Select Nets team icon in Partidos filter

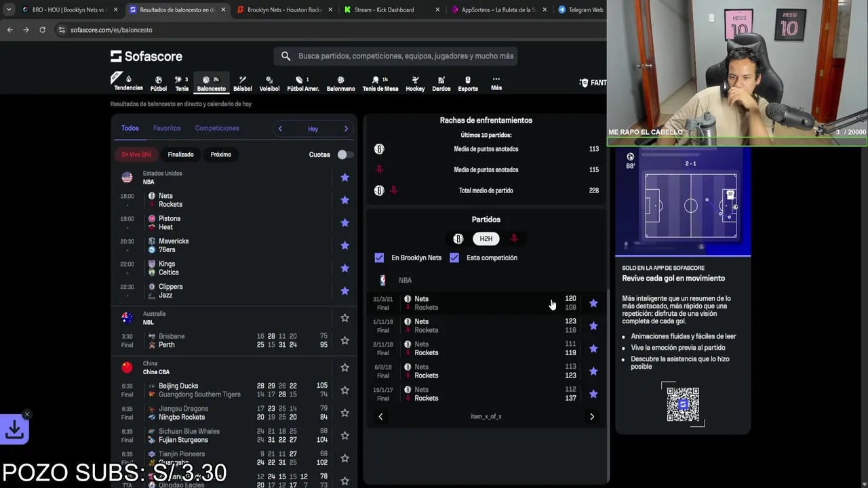pos(458,239)
